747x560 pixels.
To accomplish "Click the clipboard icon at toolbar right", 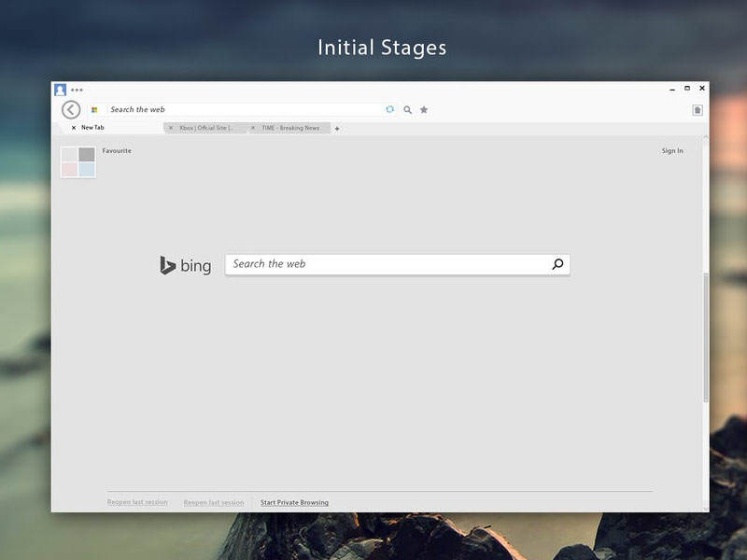I will pos(697,110).
